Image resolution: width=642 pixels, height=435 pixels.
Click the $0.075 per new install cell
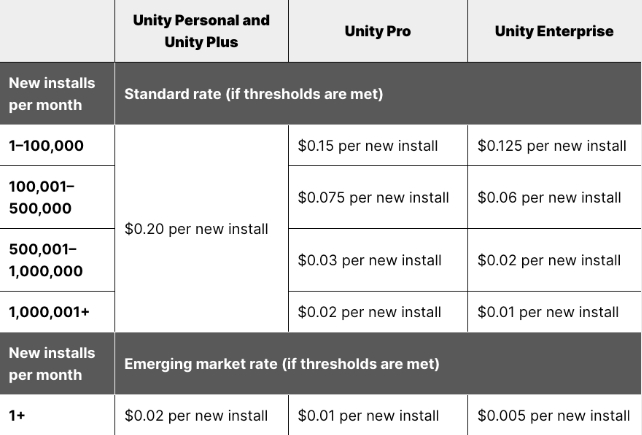[373, 197]
